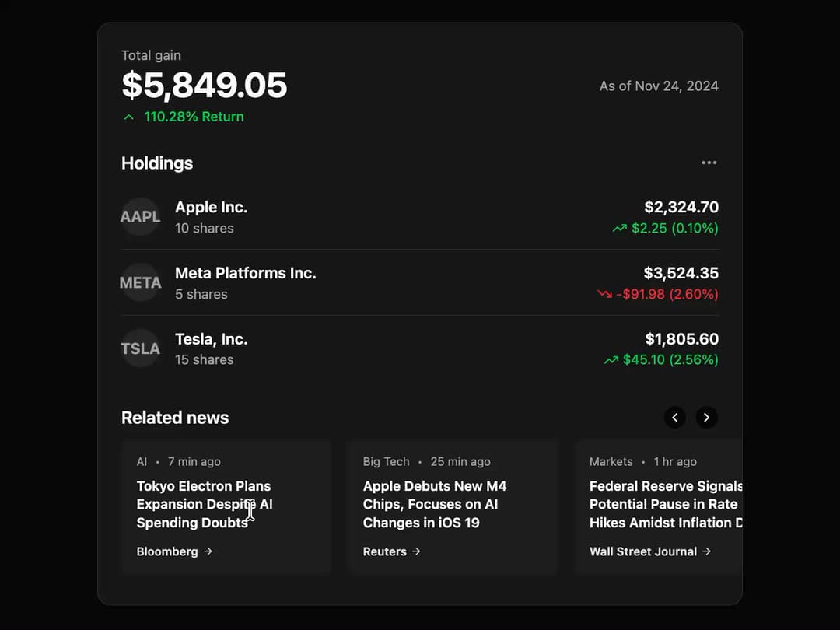840x630 pixels.
Task: Click the TSLA ticker avatar
Action: coord(140,348)
